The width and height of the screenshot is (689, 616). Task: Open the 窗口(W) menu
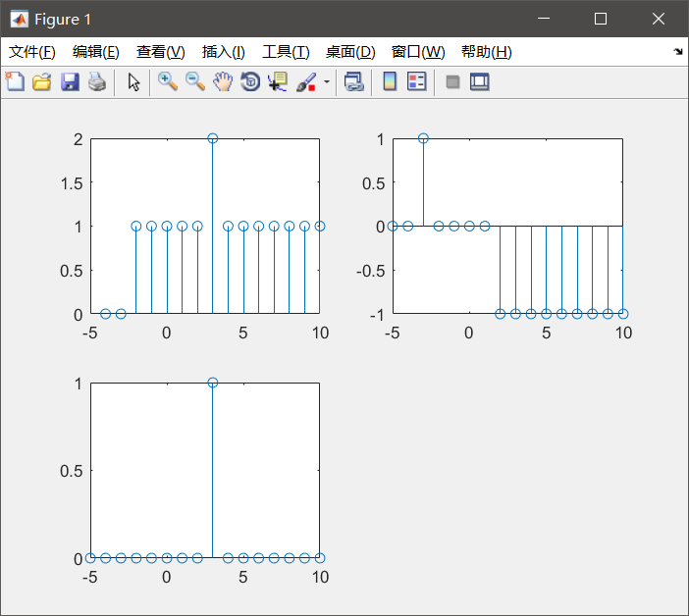coord(418,52)
